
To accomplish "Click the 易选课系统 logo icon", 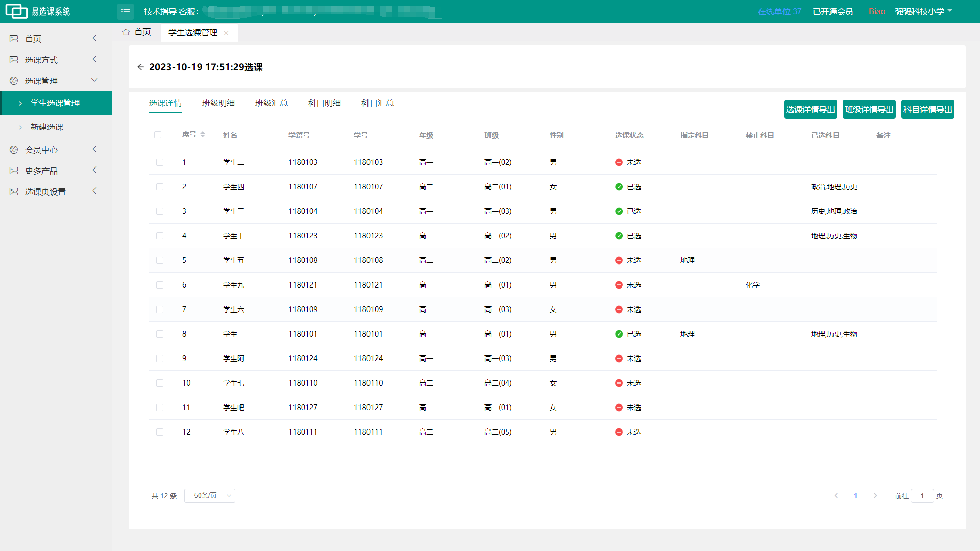I will [x=16, y=11].
